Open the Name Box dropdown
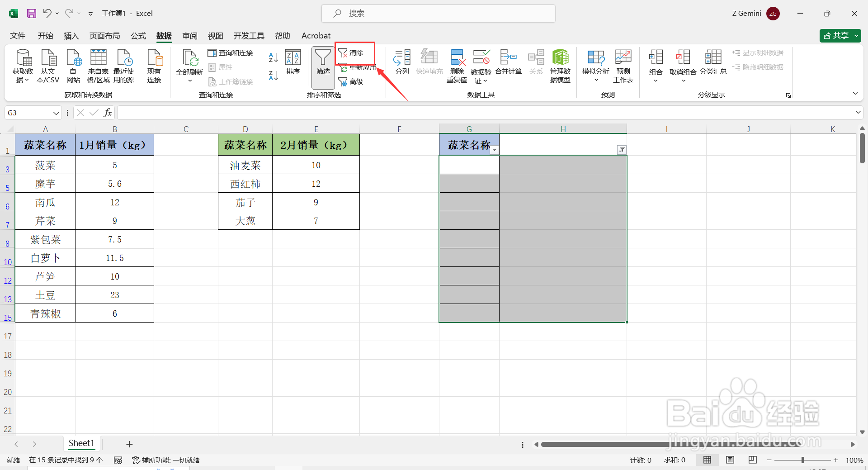Image resolution: width=868 pixels, height=470 pixels. point(56,113)
